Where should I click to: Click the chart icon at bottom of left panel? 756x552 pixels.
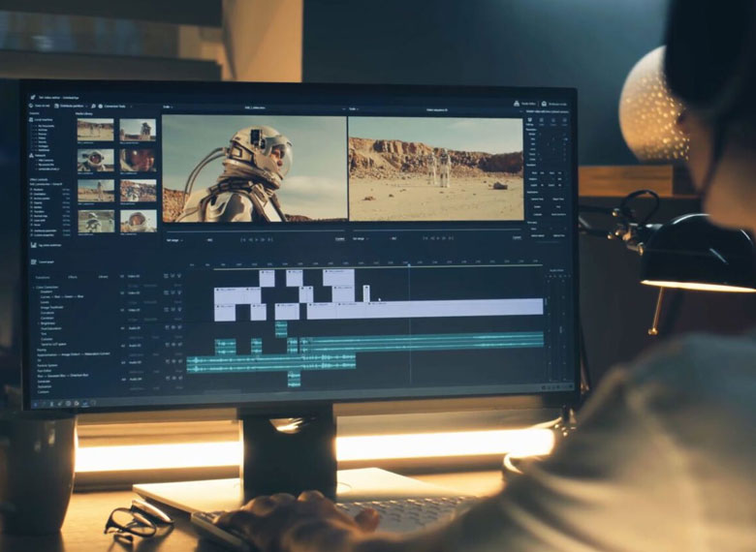click(34, 246)
